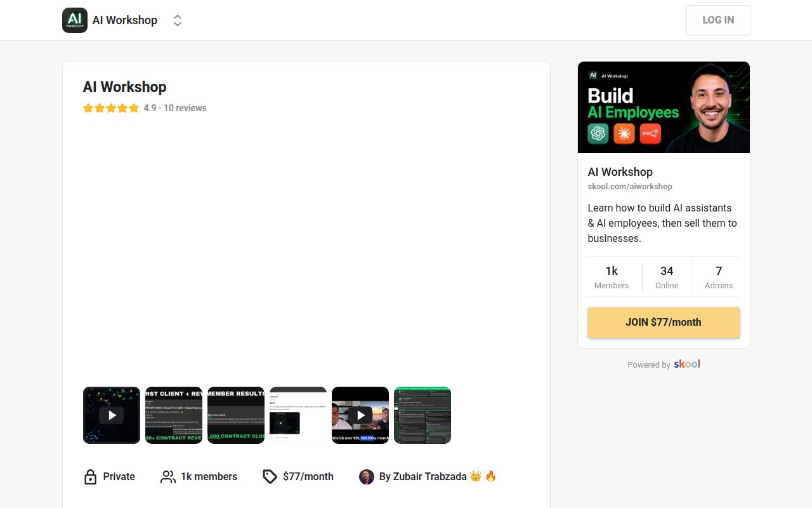The width and height of the screenshot is (812, 508).
Task: Click the Private lock icon
Action: pos(91,477)
